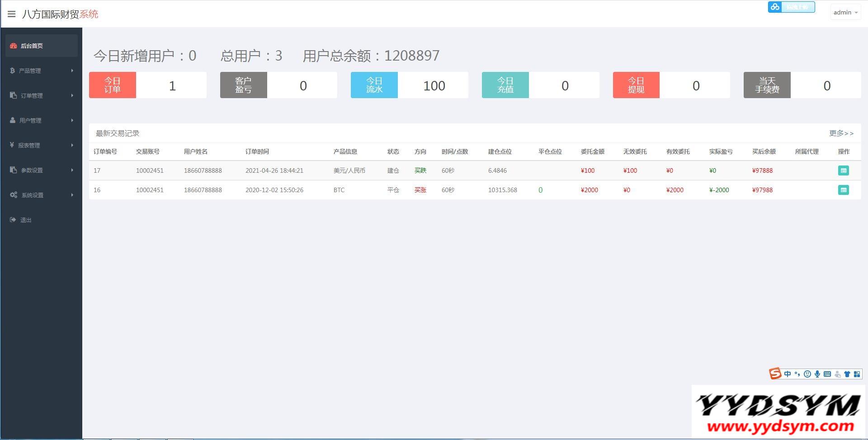Expand the 订单管理 submenu arrow
This screenshot has width=868, height=440.
pos(72,95)
